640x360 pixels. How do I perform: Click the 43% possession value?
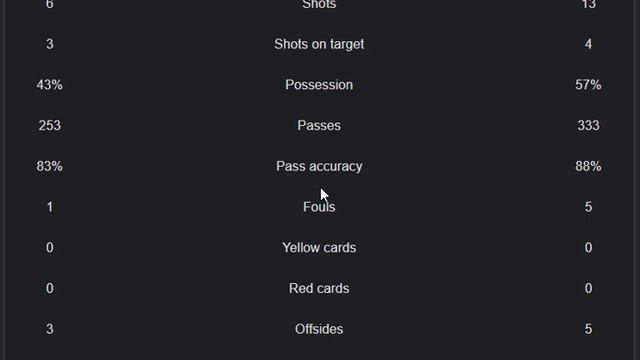[49, 85]
